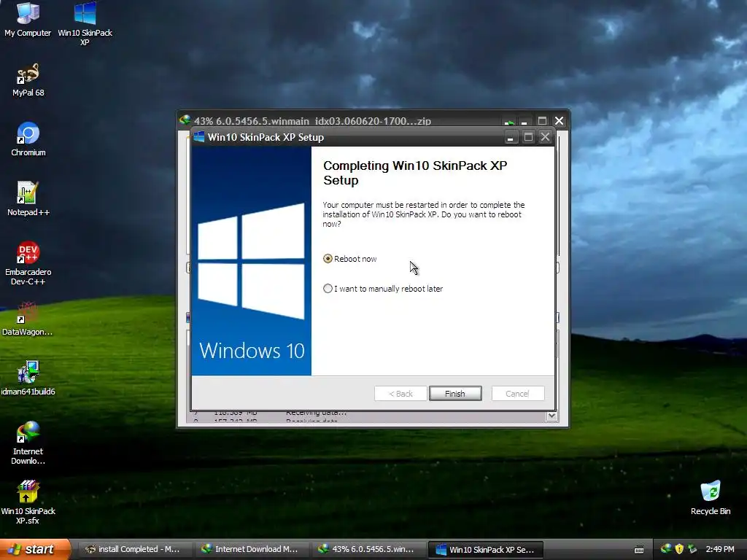
Task: Click the download list scroll-down arrow
Action: coord(551,416)
